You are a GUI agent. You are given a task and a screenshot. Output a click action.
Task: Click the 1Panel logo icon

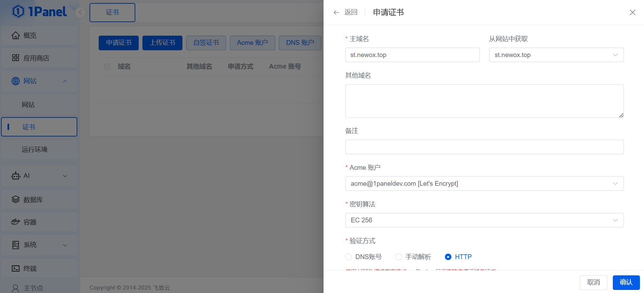[18, 12]
